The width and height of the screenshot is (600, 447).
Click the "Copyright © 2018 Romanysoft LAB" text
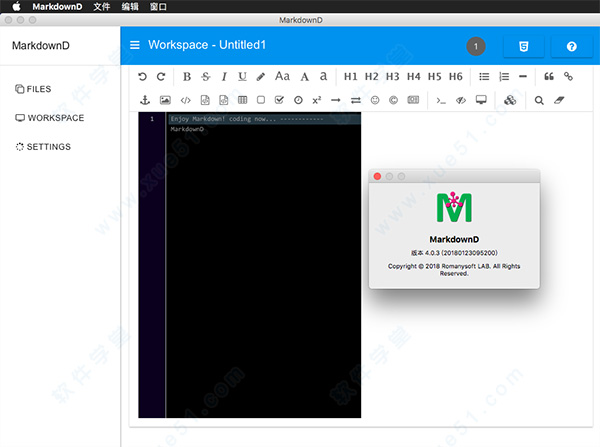439,266
